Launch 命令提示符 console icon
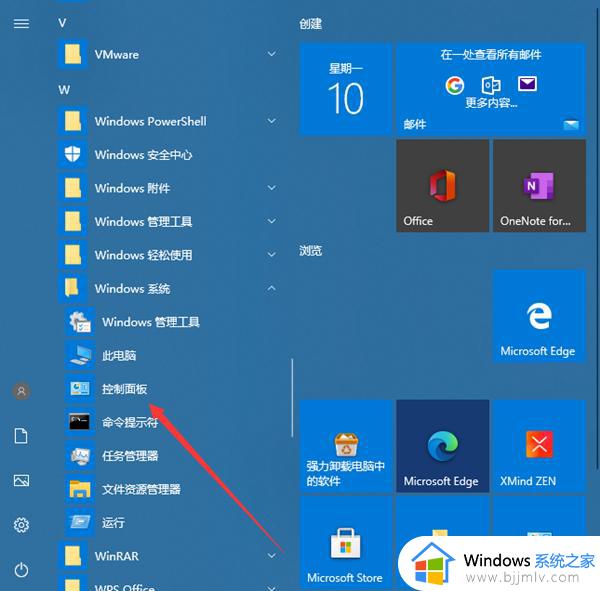 [80, 422]
